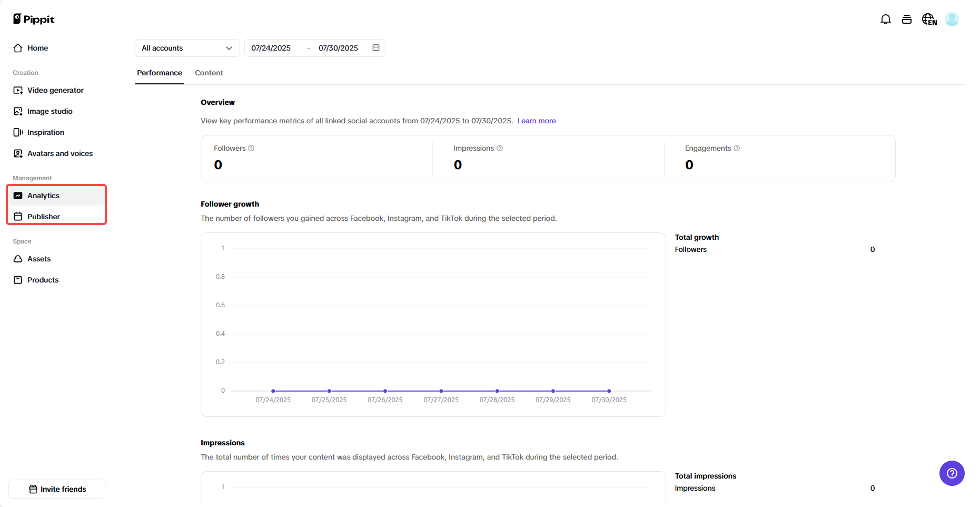Screen dimensions: 980x507
Task: Stay on the Performance tab
Action: point(160,73)
